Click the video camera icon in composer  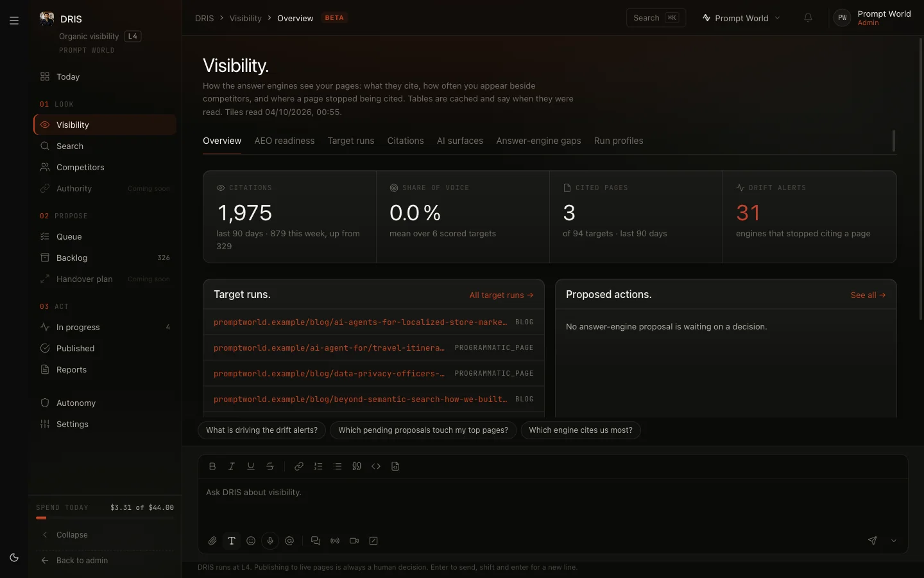(354, 541)
